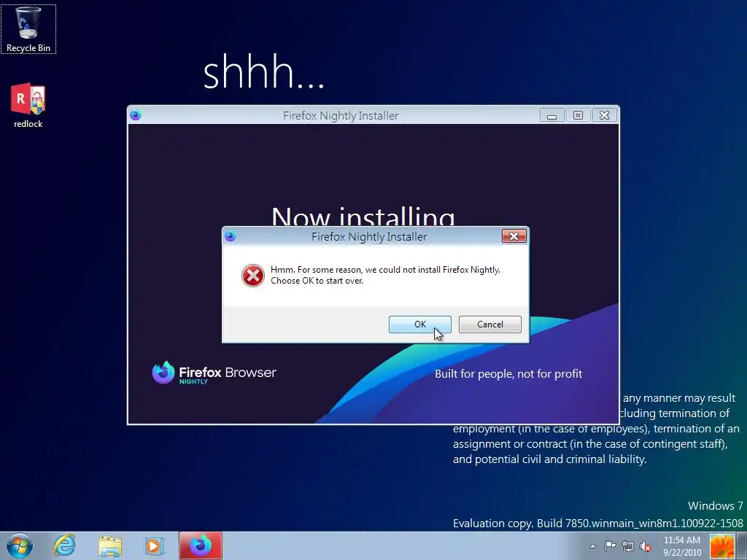Open Windows Explorer from the taskbar
Image resolution: width=747 pixels, height=560 pixels.
pos(110,546)
